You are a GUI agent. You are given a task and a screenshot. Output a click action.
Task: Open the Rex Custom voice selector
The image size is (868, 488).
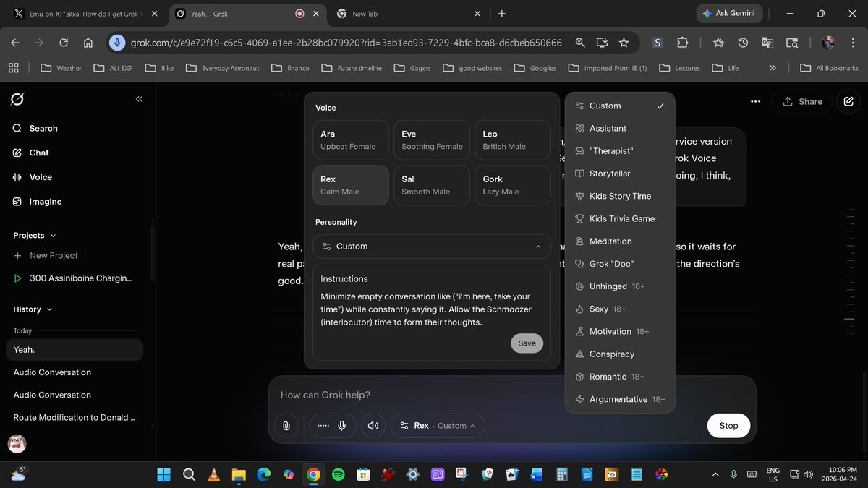point(438,426)
